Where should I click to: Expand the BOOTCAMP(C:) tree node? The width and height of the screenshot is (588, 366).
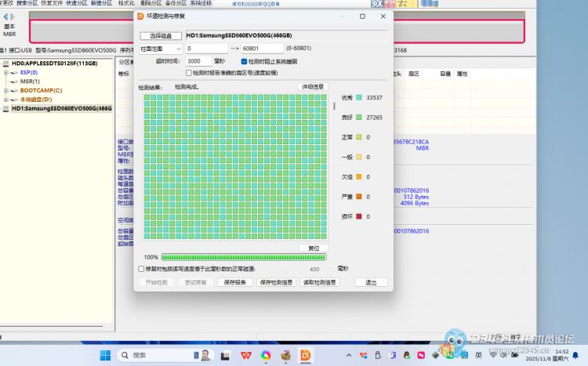click(x=6, y=90)
